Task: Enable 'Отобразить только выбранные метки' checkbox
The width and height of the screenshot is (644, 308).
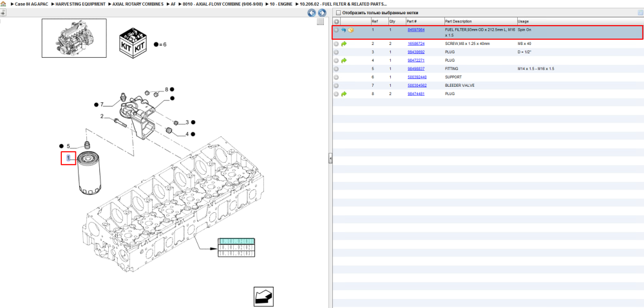Action: coord(337,13)
